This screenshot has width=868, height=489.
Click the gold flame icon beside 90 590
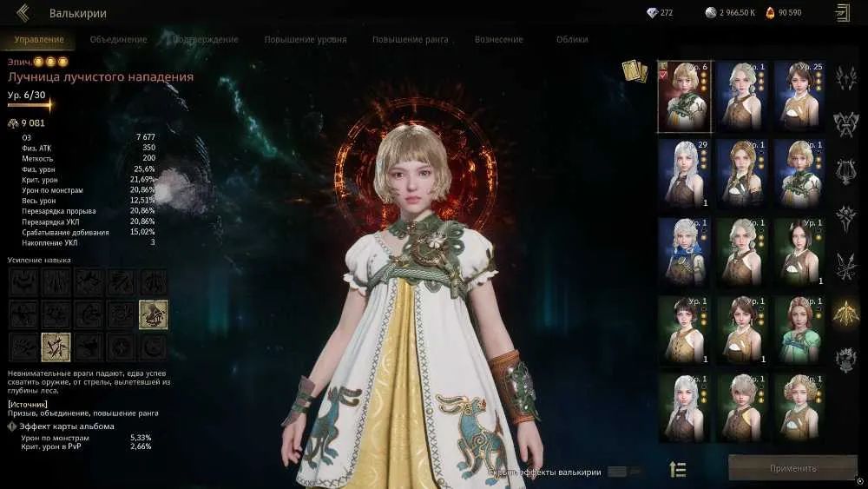tap(770, 12)
